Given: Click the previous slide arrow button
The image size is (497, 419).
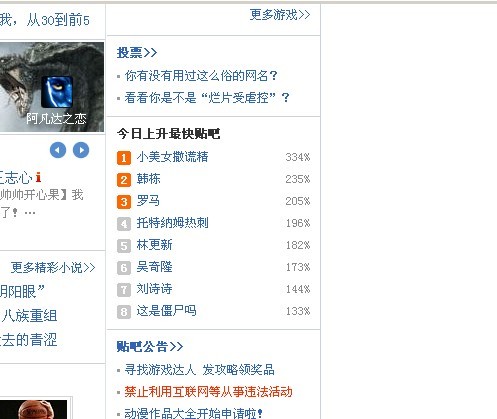Looking at the screenshot, I should point(58,150).
